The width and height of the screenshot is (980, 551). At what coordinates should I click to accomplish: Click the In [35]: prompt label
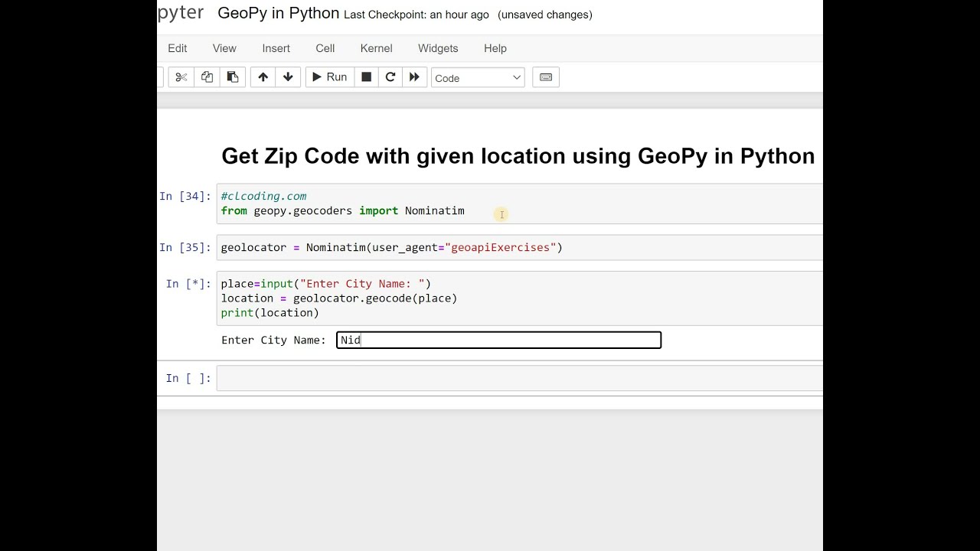pyautogui.click(x=185, y=247)
